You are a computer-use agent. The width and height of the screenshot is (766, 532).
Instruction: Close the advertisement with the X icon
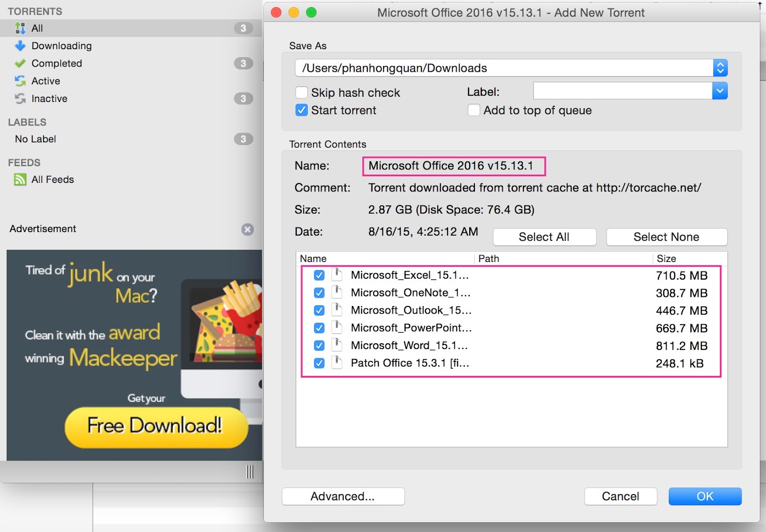click(x=248, y=229)
